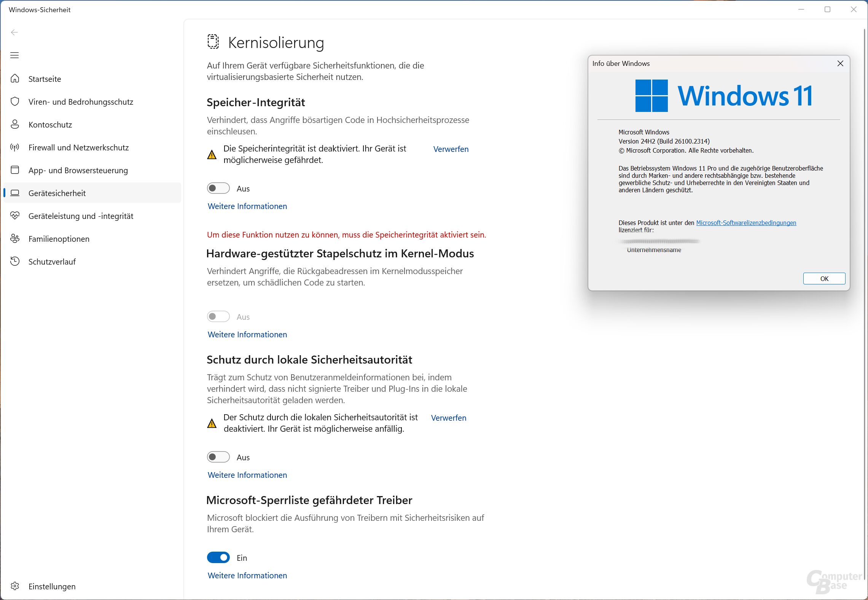Click the App- und Browsersteuerung window icon

pos(15,170)
